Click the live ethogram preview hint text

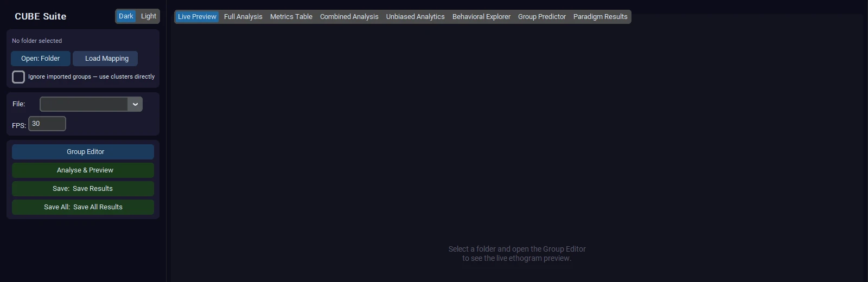(517, 254)
